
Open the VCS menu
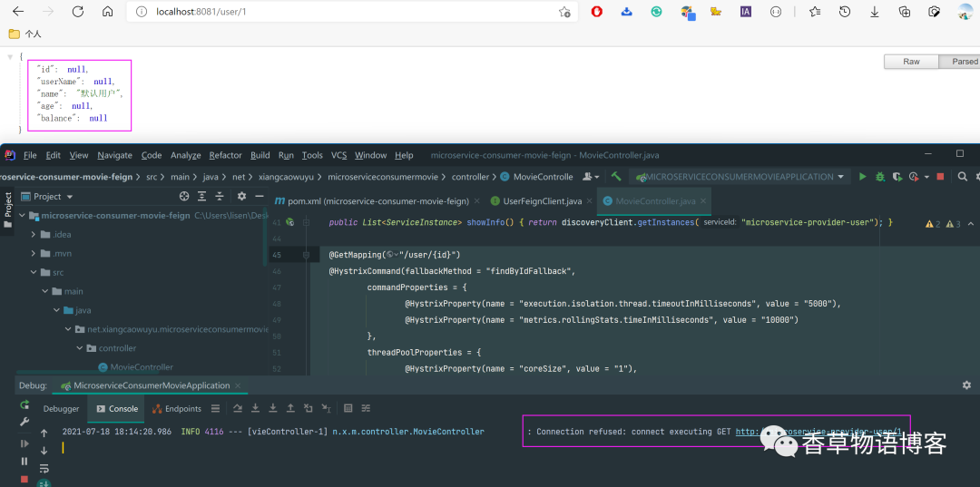[x=338, y=155]
